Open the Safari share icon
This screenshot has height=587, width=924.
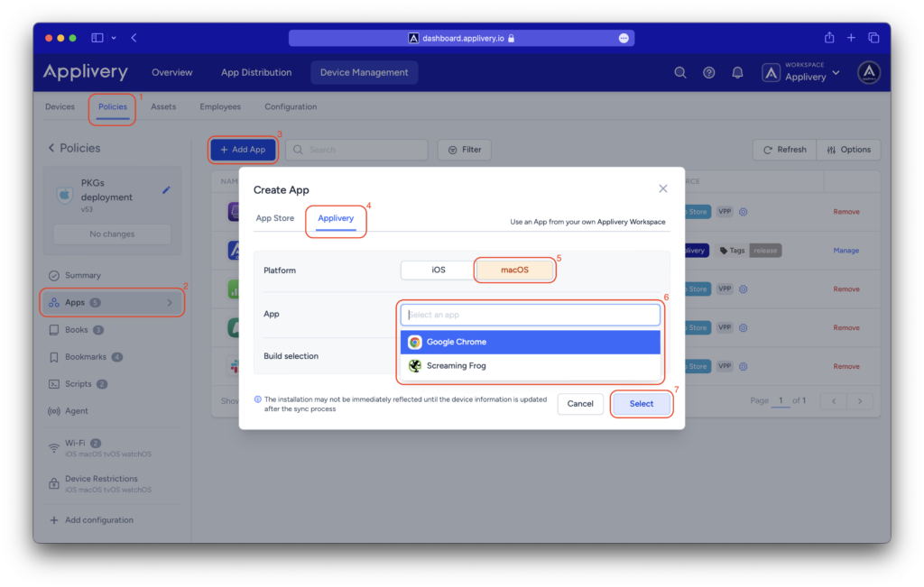829,38
